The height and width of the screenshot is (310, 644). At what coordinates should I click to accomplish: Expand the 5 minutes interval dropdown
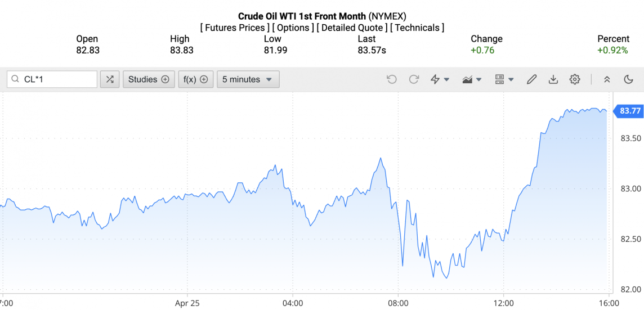point(248,79)
